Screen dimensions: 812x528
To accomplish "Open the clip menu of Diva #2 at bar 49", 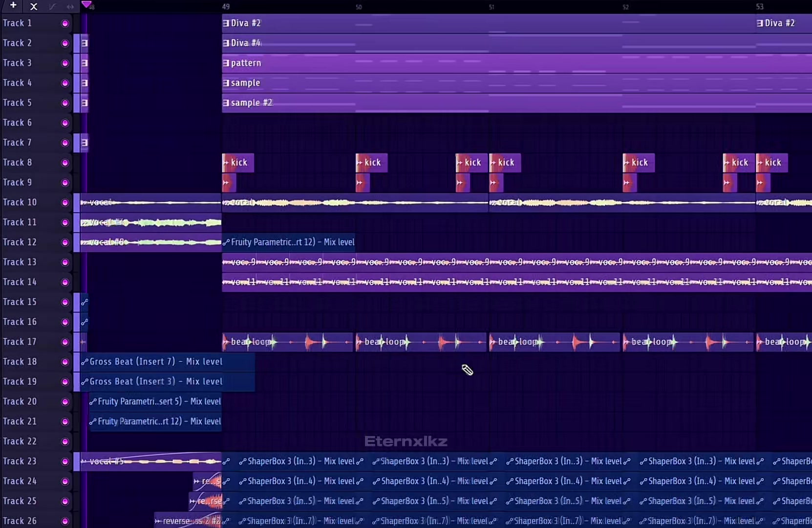I will [226, 23].
